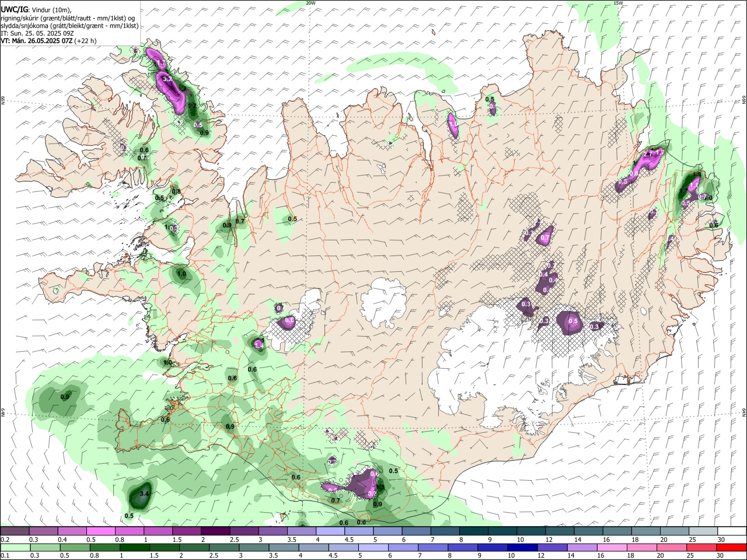Click the pale green 0.1–0.3 rain swatch
The image size is (747, 560).
[15, 548]
